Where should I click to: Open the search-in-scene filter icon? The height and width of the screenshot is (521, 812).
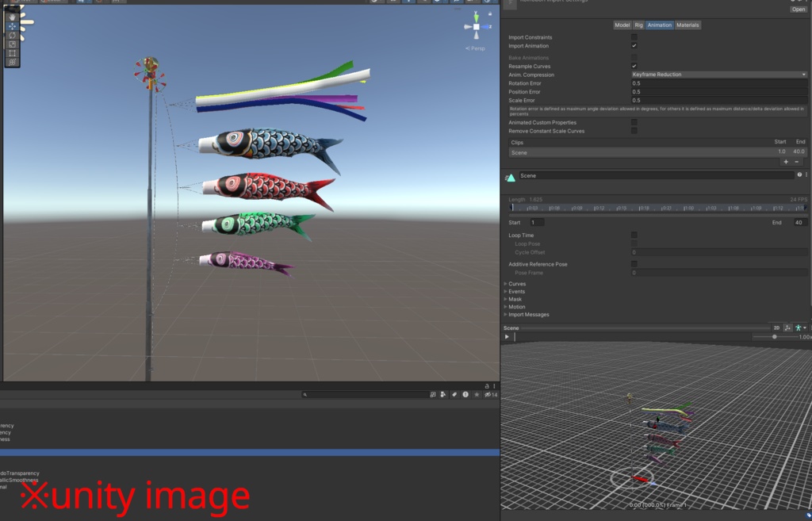(x=433, y=395)
